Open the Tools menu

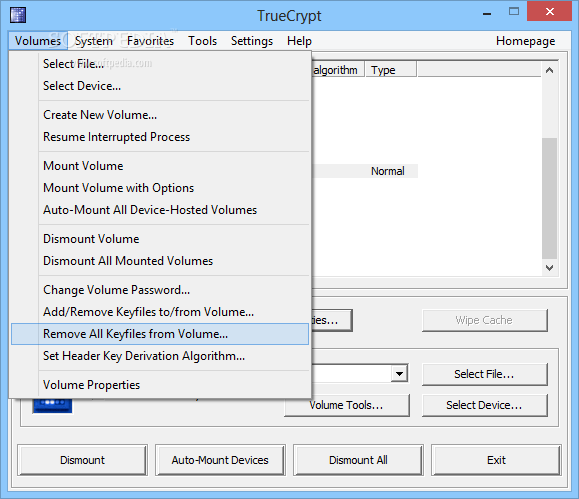[x=202, y=41]
